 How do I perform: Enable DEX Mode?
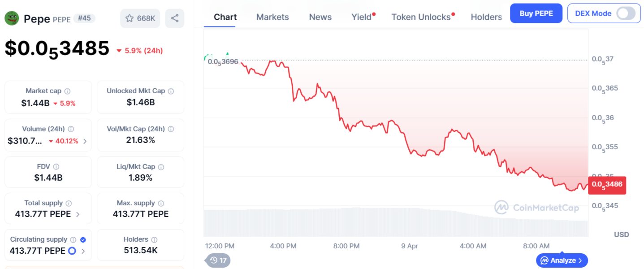tap(625, 13)
